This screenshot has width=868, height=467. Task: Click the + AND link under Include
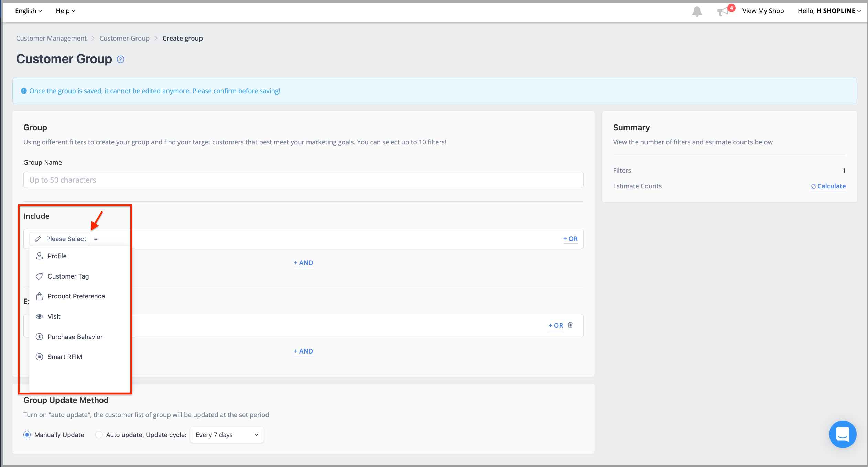[303, 263]
